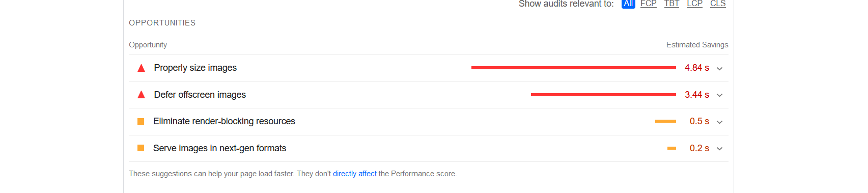868x193 pixels.
Task: Click the red 3.44 s savings bar
Action: [603, 95]
